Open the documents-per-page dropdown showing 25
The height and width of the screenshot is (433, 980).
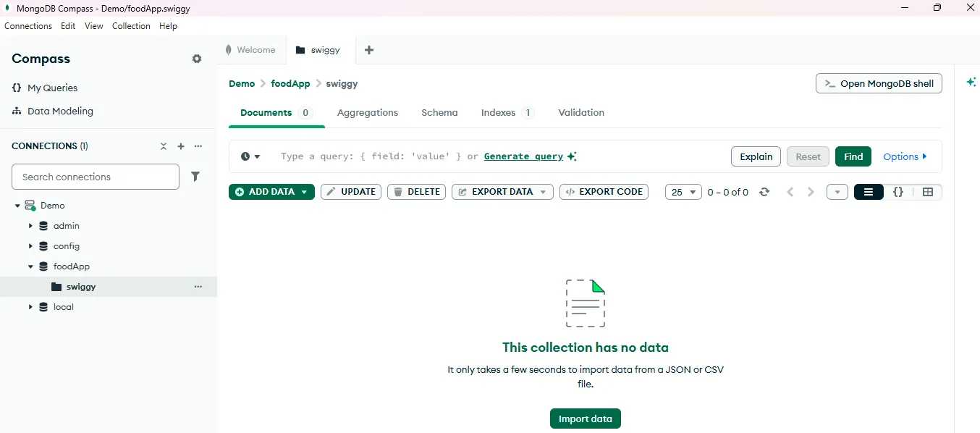point(683,192)
